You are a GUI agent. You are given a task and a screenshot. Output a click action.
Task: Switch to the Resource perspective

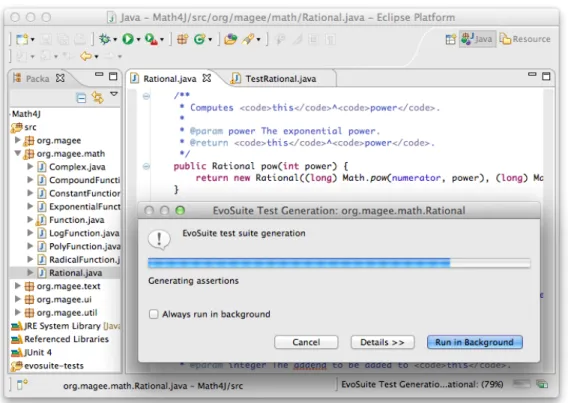coord(525,39)
